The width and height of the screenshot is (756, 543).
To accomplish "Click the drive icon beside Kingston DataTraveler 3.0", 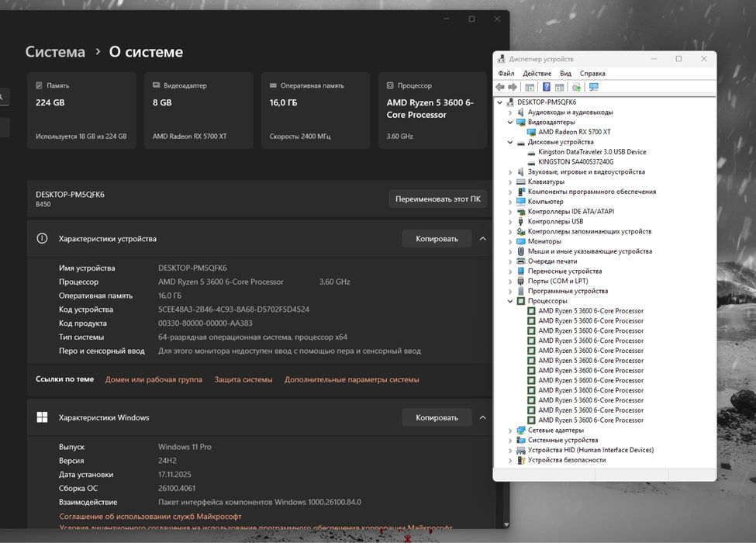I will click(531, 152).
